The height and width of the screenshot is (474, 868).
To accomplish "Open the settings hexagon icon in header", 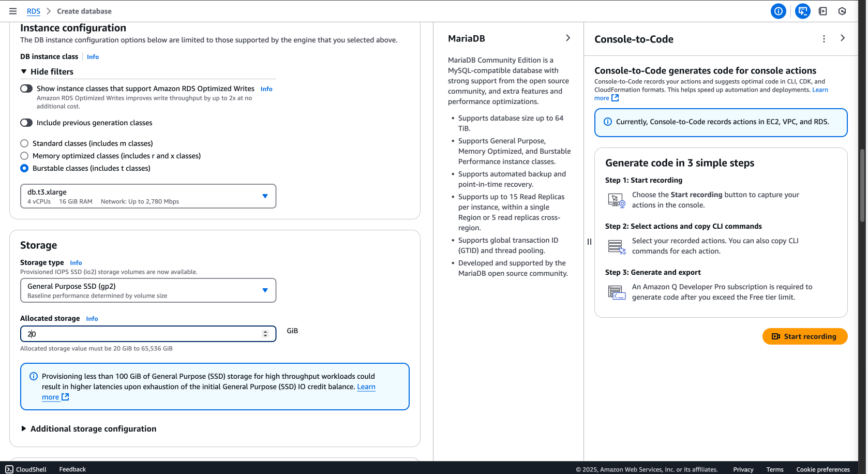I will pos(842,11).
